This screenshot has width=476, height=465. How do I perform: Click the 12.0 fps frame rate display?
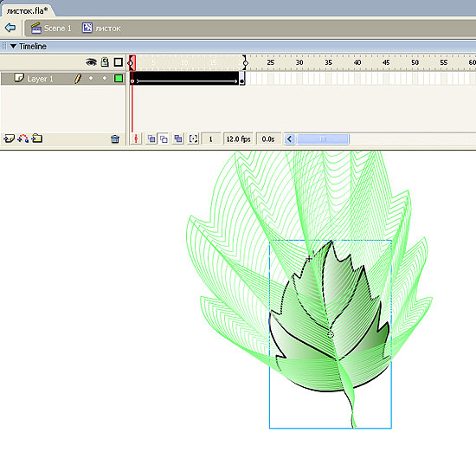point(238,139)
